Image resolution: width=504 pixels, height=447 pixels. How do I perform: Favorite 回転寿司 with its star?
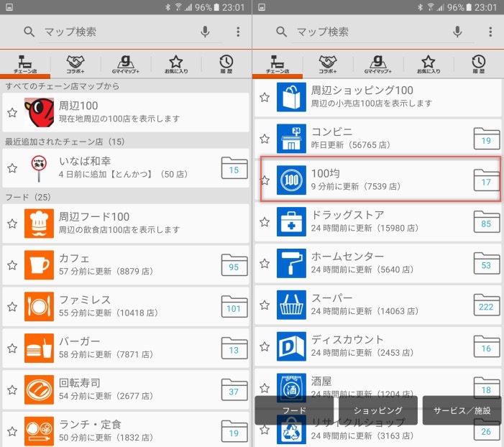click(12, 390)
